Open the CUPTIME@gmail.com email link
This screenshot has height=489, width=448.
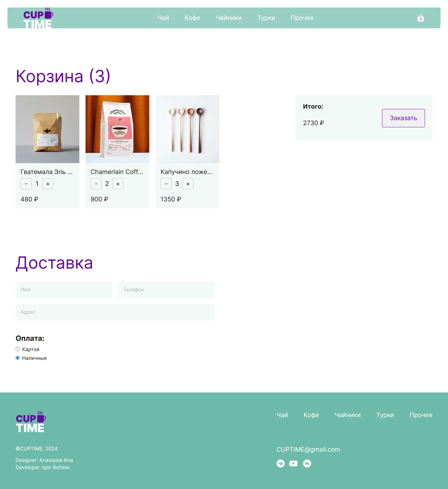pyautogui.click(x=308, y=449)
